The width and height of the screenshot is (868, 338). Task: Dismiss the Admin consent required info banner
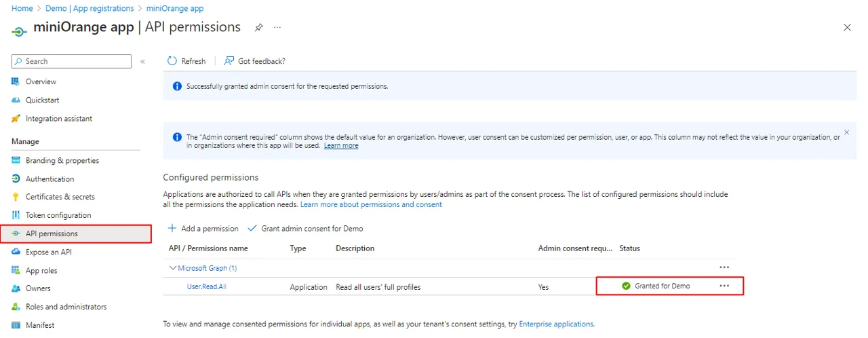pos(846,132)
